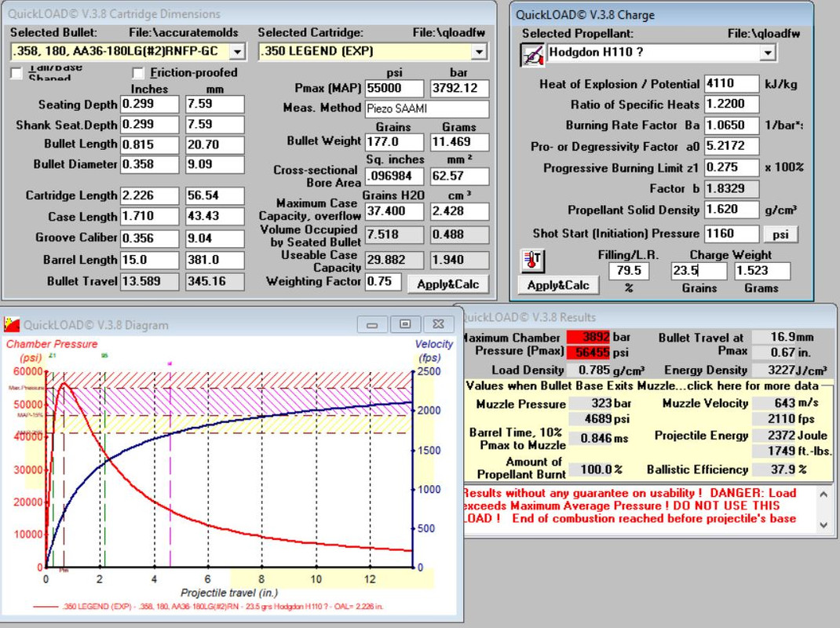Viewport: 840px width, 628px height.
Task: Edit Barrel Length mm field 381.0
Action: (x=215, y=260)
